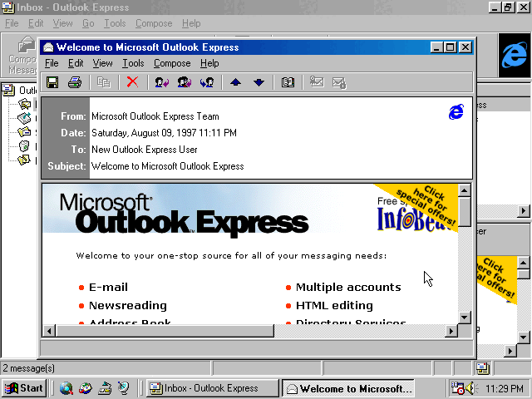This screenshot has height=399, width=532.
Task: Click the E-mail bullet item in message
Action: coord(108,288)
